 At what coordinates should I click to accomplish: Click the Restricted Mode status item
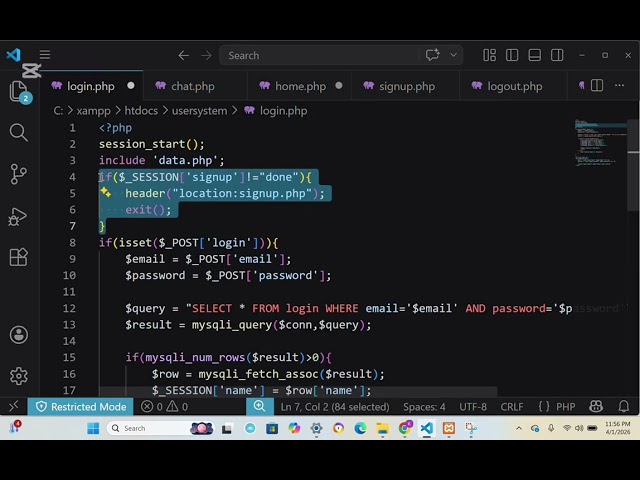[80, 407]
